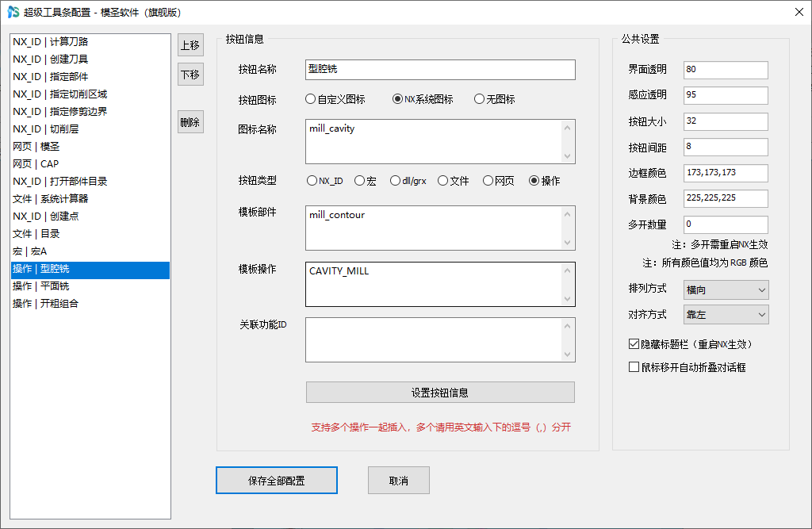Click the app logo icon in title bar
Screen dimensions: 812x529
click(x=13, y=12)
